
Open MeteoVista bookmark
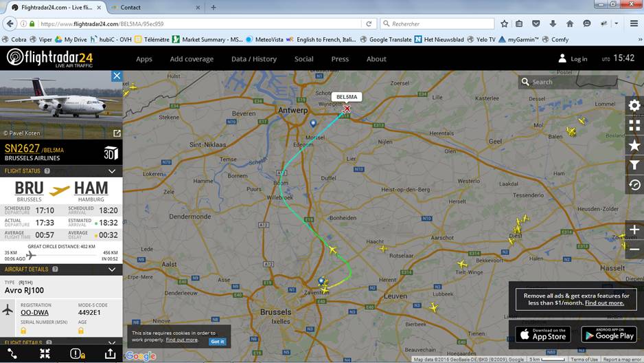click(264, 39)
